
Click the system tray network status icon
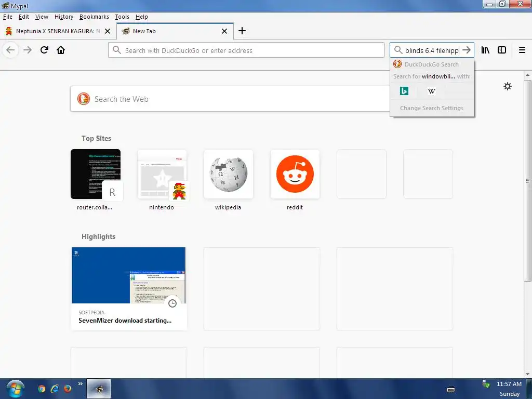[486, 384]
